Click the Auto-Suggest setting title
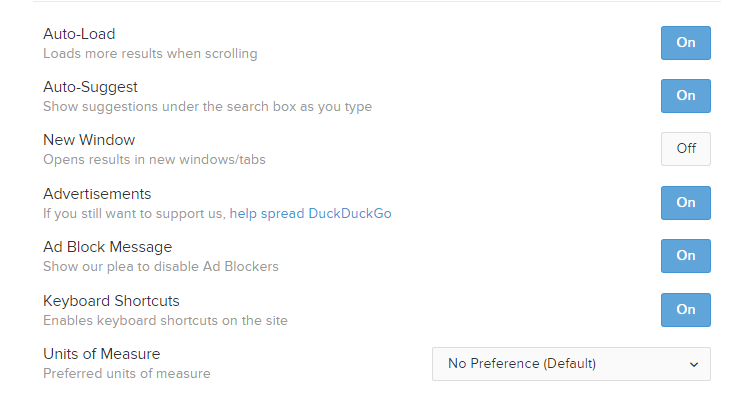Viewport: 747px width, 396px height. click(x=90, y=87)
